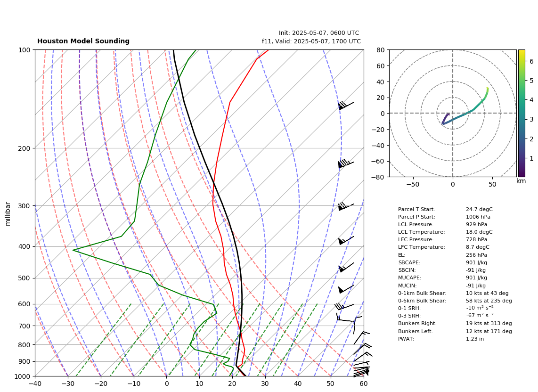Click the "1.23 in" value
Viewport: 538px width, 392px height.
click(x=475, y=339)
